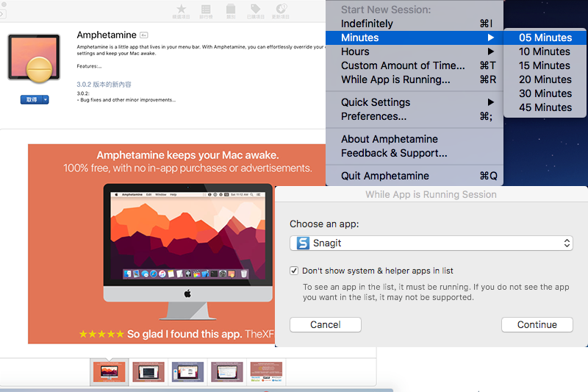Click the large iMac preview screenshot
588x392 pixels.
click(x=188, y=252)
